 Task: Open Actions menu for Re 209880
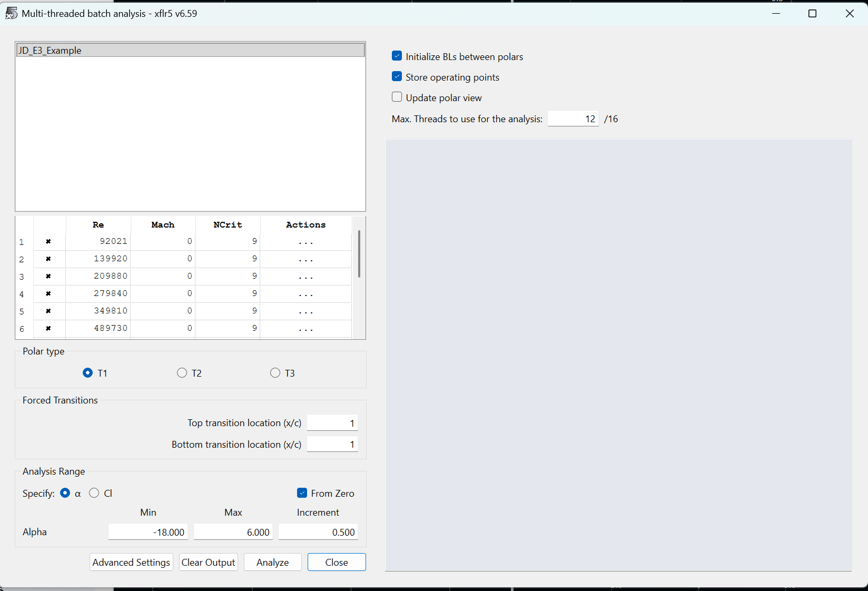[305, 277]
